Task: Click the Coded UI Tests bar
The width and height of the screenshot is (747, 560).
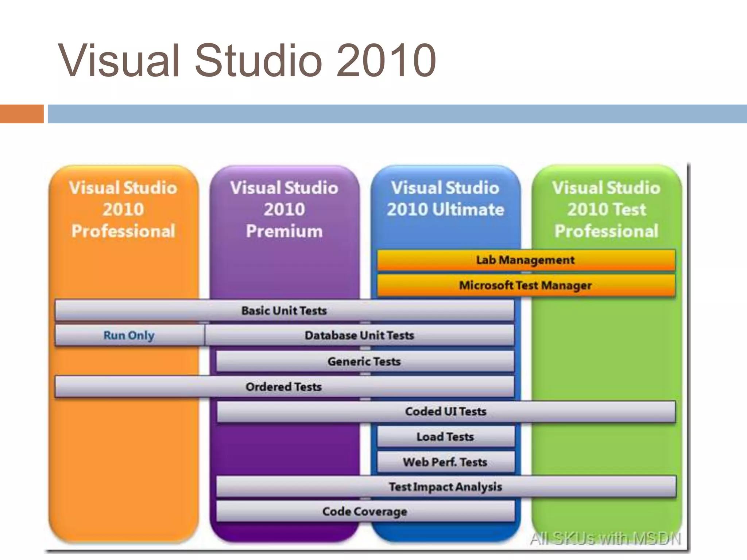Action: tap(446, 412)
